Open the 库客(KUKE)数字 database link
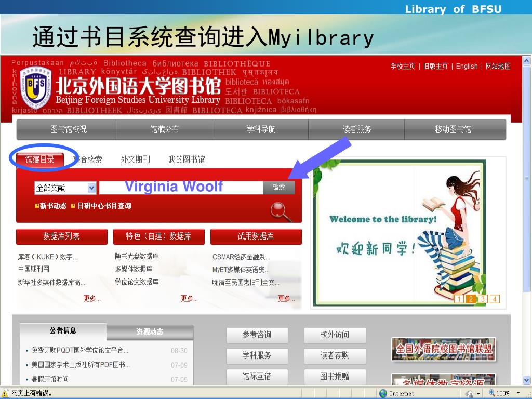532x399 pixels. [x=47, y=257]
